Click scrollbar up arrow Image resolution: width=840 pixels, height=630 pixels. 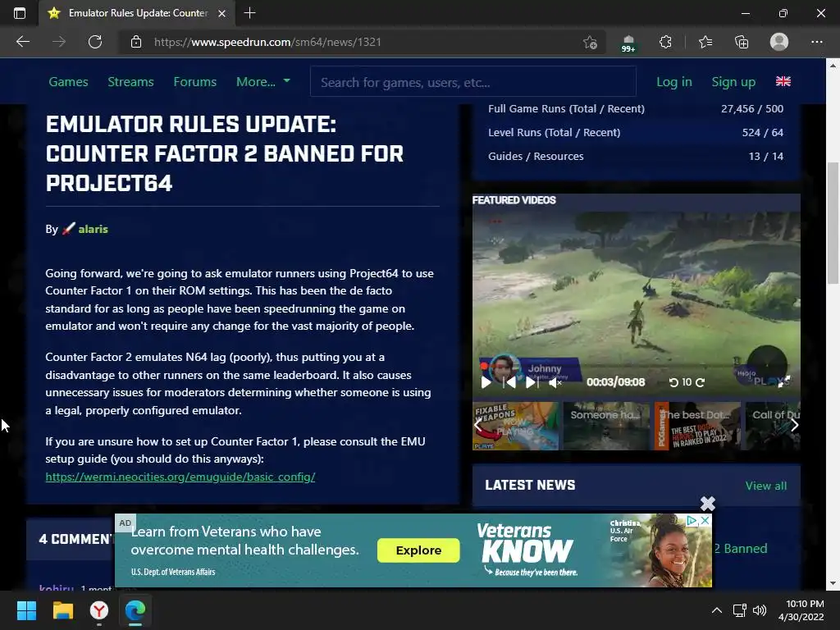833,66
